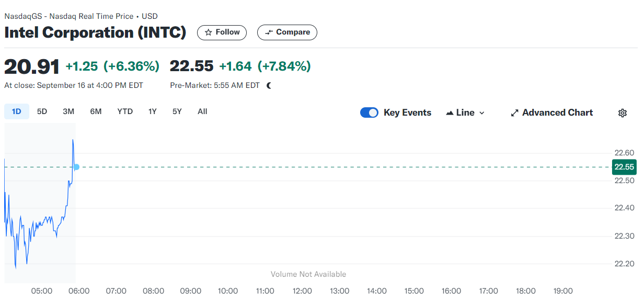644x304 pixels.
Task: Show the YTD chart range
Action: click(x=125, y=111)
